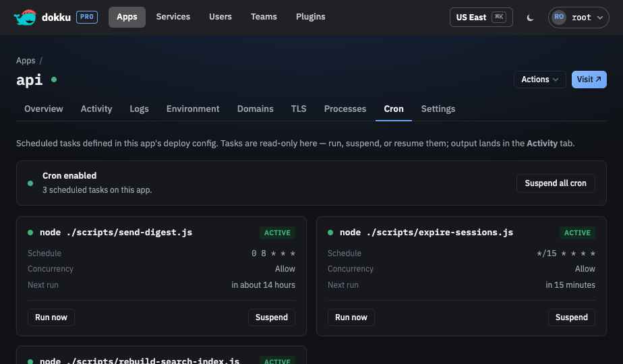Screen dimensions: 623x364
Task: Click 'in 15 minutes' next run
Action: 570,285
